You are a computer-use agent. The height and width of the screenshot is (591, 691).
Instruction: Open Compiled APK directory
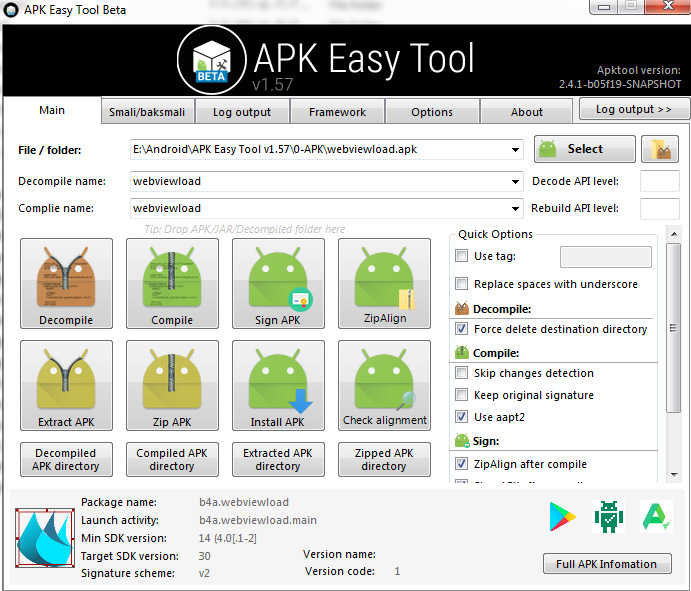[x=172, y=460]
